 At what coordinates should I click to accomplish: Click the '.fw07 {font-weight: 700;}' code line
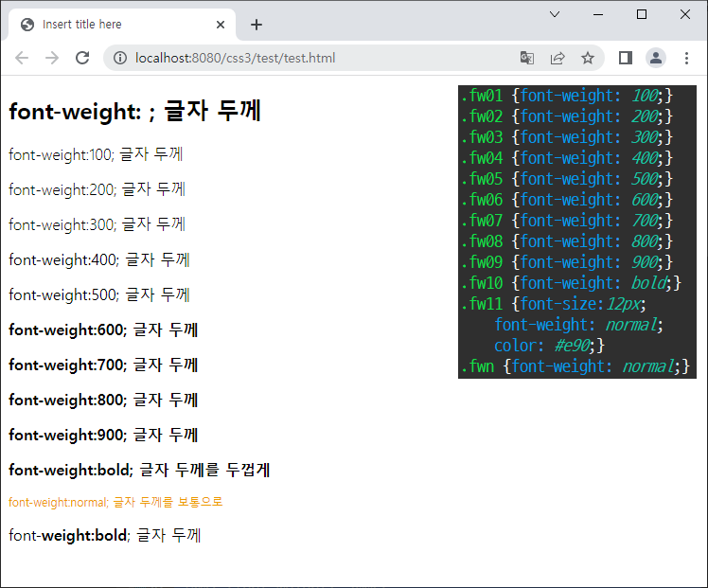coord(567,221)
